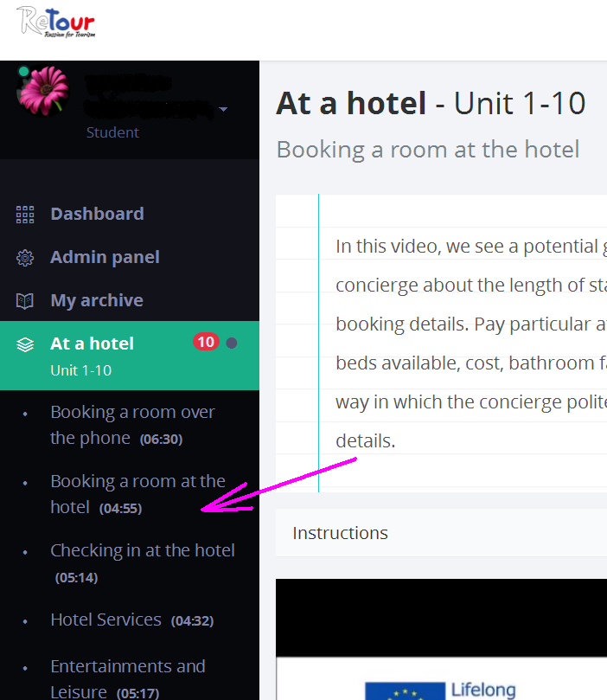The height and width of the screenshot is (700, 607).
Task: Open My archive in sidebar
Action: pos(97,300)
